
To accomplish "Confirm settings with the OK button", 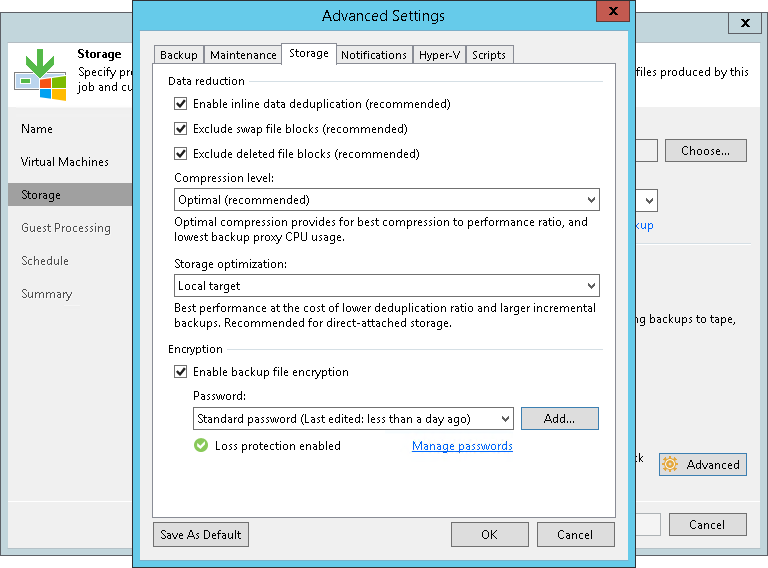I will 489,535.
